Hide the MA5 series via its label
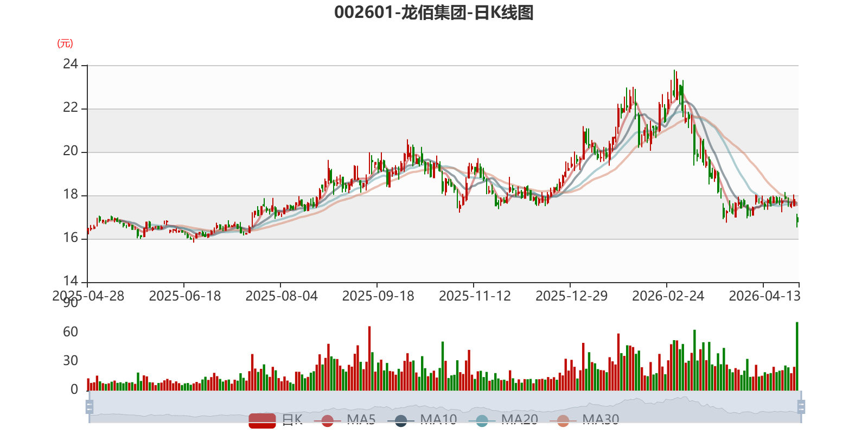 pos(361,419)
